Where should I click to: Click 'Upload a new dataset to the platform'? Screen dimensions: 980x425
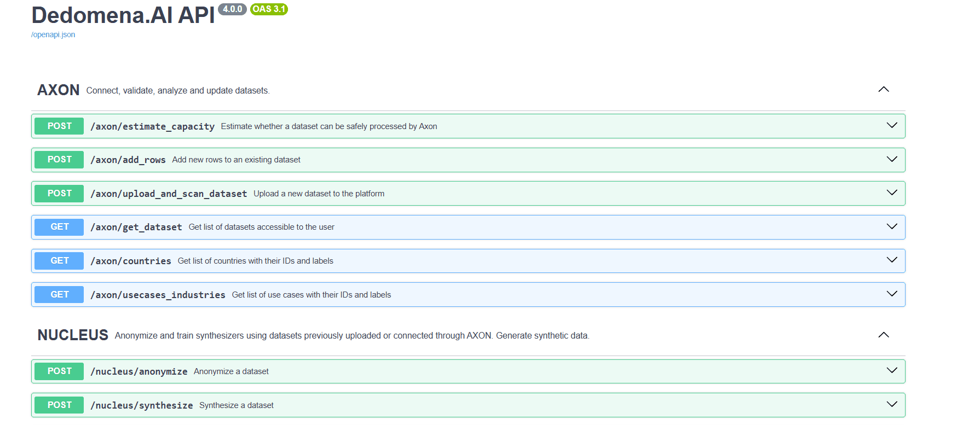pos(319,194)
